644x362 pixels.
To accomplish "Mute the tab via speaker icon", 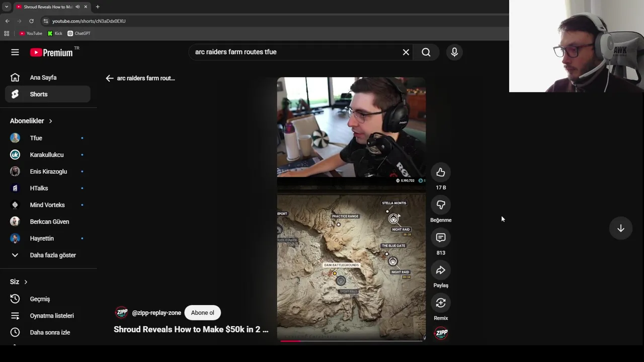I will click(x=77, y=7).
